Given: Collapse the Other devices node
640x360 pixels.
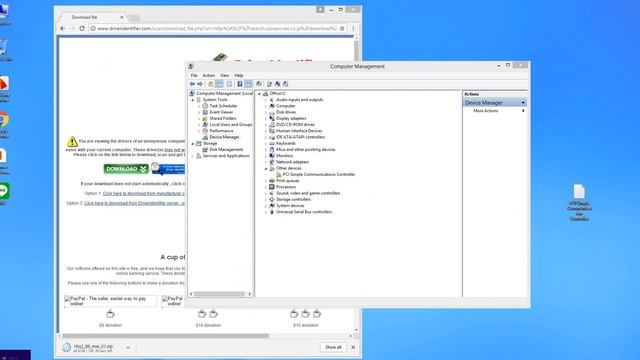Looking at the screenshot, I should tap(266, 168).
